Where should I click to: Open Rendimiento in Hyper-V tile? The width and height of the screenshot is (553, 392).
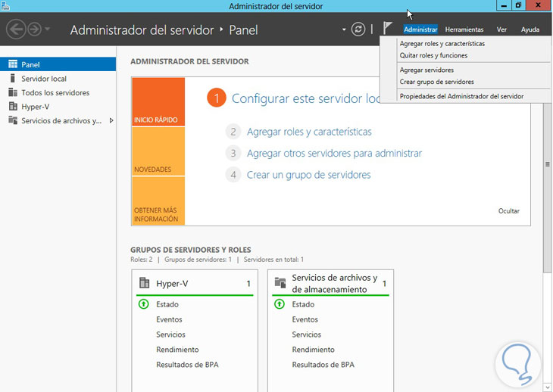click(177, 350)
